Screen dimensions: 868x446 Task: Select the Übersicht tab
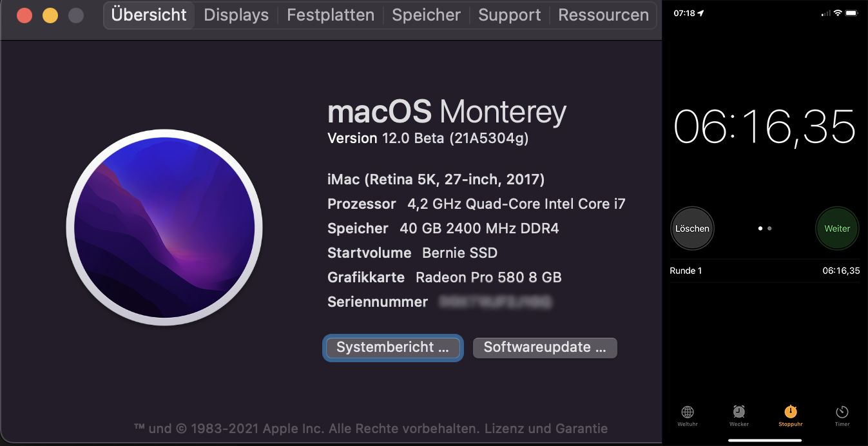point(149,15)
